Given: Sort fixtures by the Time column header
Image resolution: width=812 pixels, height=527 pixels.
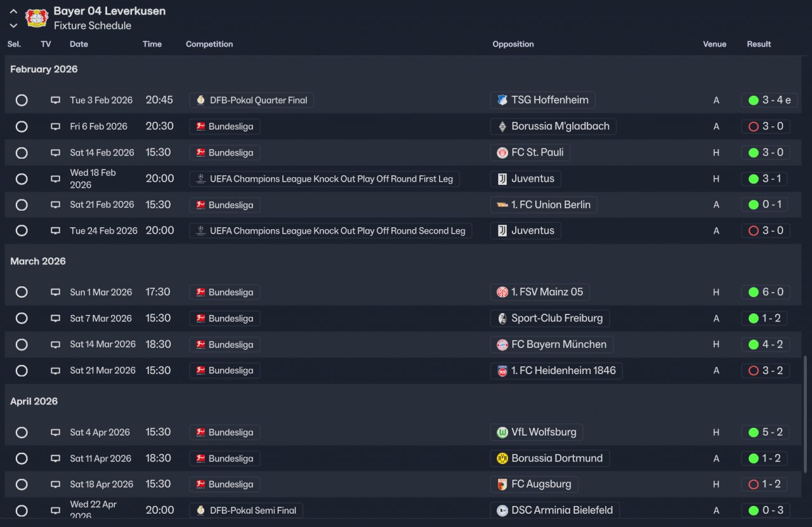Looking at the screenshot, I should (152, 44).
